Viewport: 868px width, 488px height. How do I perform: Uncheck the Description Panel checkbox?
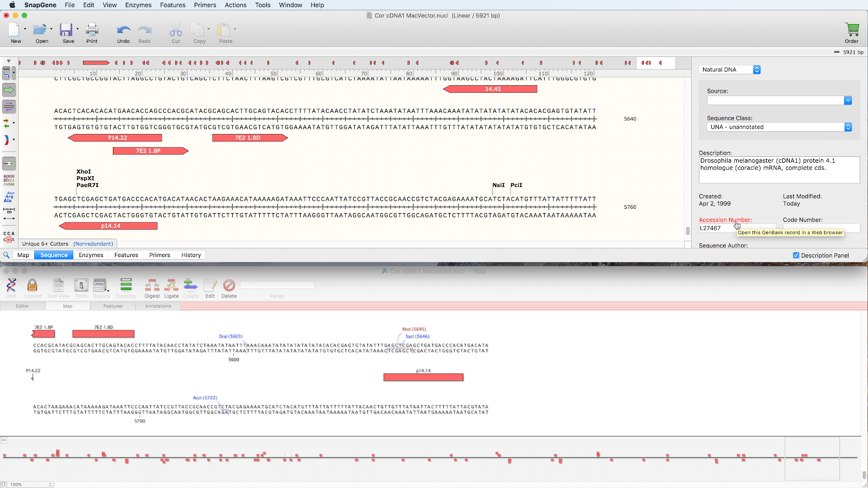tap(796, 255)
